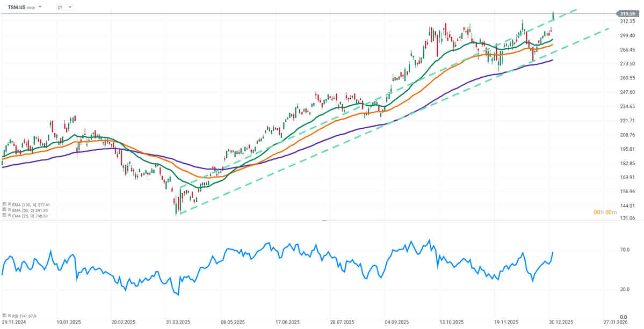Open settings icon for RSI 14 indicator

[3, 316]
